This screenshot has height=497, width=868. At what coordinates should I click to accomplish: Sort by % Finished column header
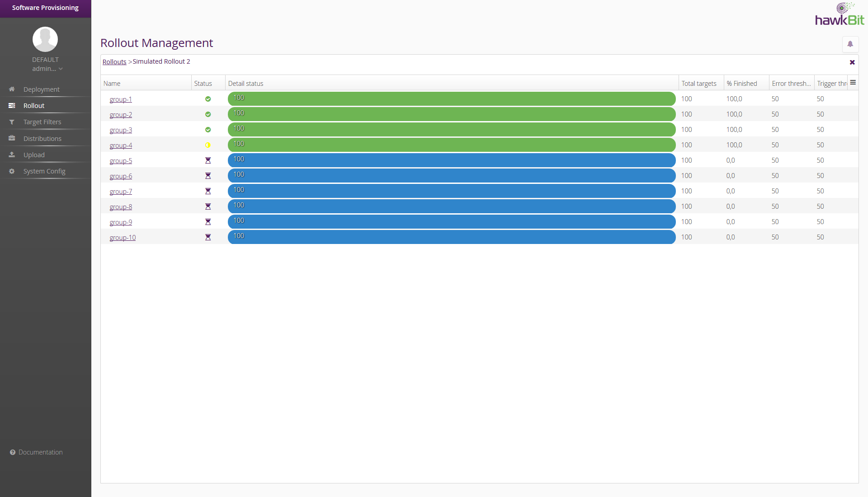[742, 84]
